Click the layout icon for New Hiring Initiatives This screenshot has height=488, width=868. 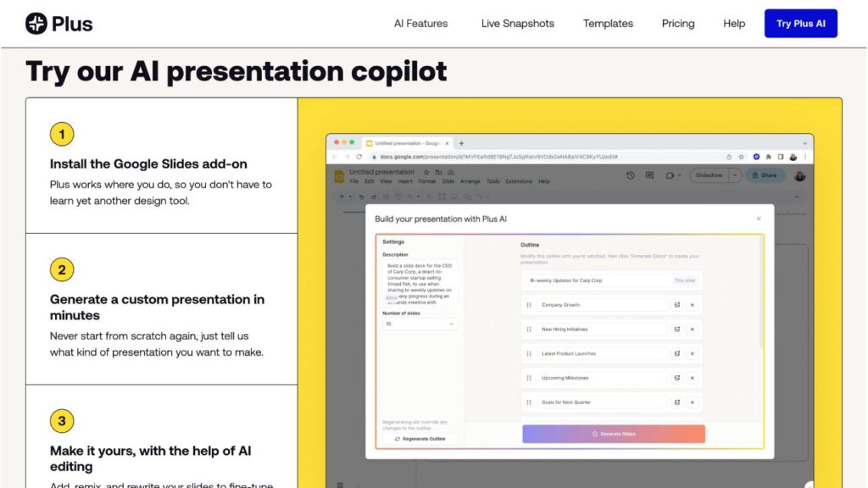[677, 330]
